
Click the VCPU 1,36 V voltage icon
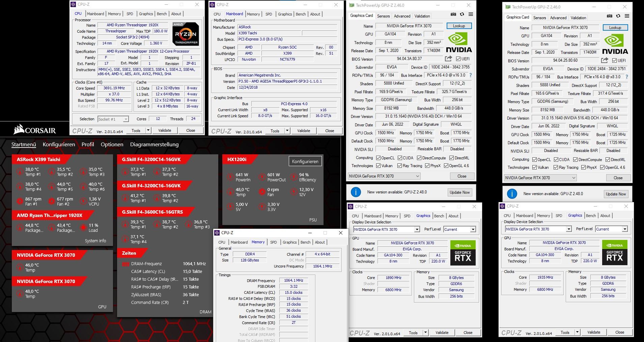pos(83,201)
